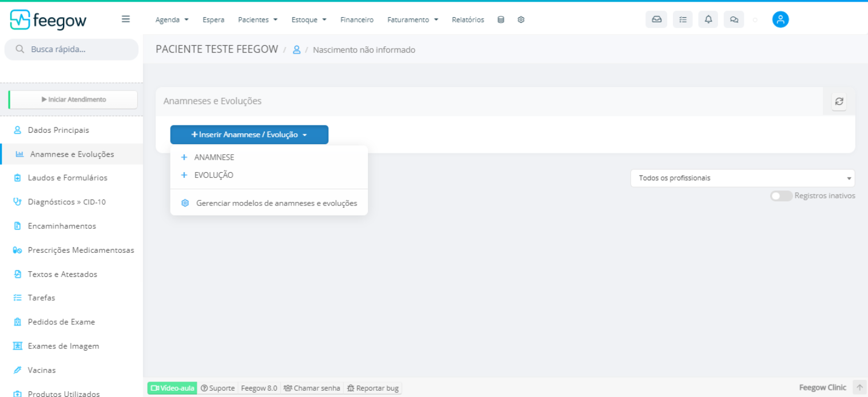Click the Feegow Clinic footer text
The height and width of the screenshot is (397, 868).
coord(822,388)
